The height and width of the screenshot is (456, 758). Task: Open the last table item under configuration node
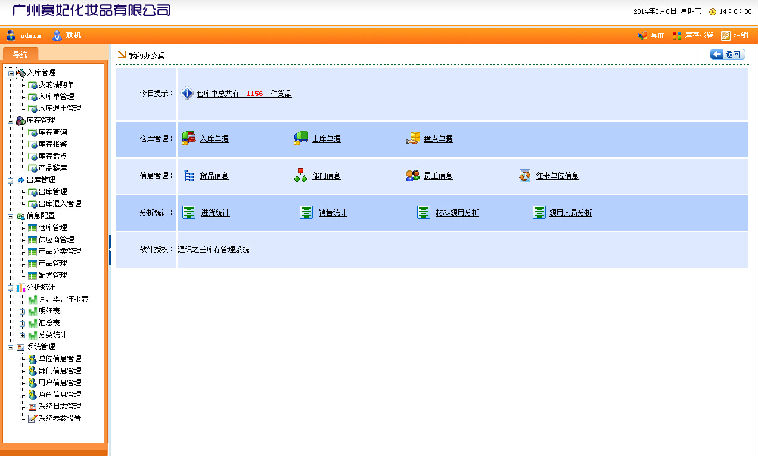coord(53,276)
